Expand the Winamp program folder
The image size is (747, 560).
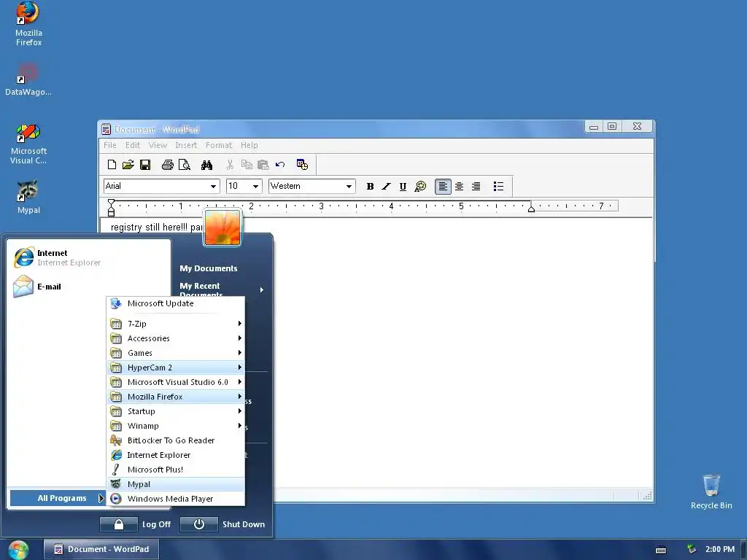point(176,426)
